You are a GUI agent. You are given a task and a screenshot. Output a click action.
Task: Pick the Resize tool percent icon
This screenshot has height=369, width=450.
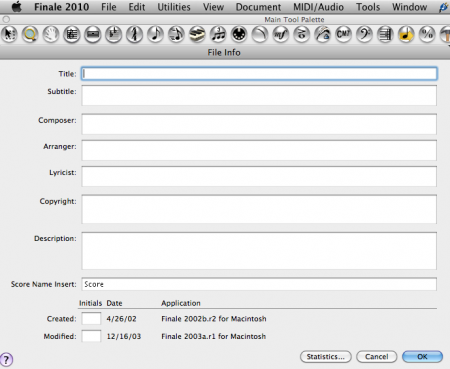(x=427, y=34)
